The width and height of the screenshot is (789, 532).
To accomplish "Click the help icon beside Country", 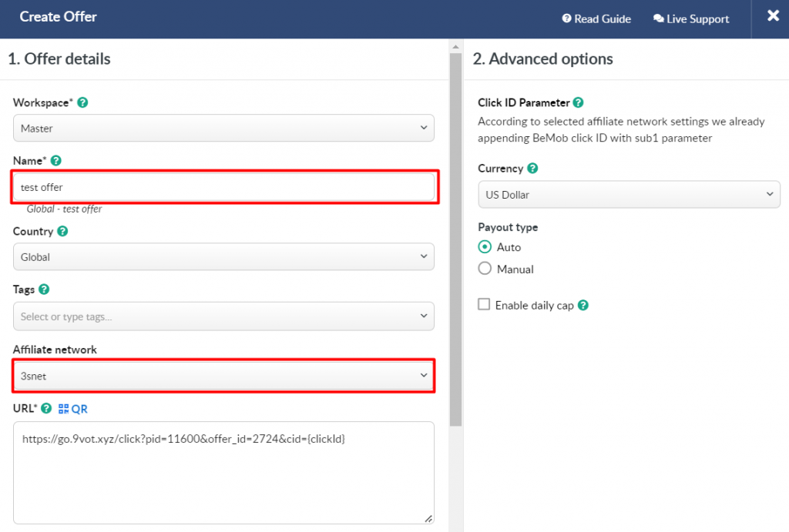I will 62,231.
